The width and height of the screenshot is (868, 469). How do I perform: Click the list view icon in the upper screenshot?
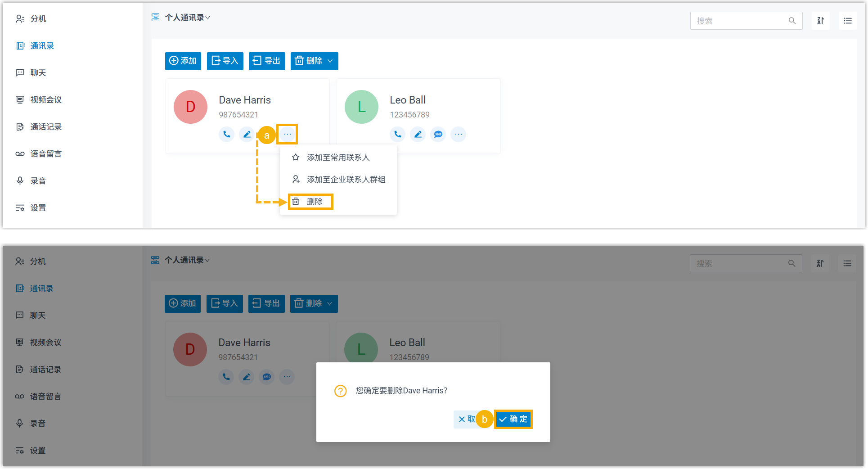point(847,21)
